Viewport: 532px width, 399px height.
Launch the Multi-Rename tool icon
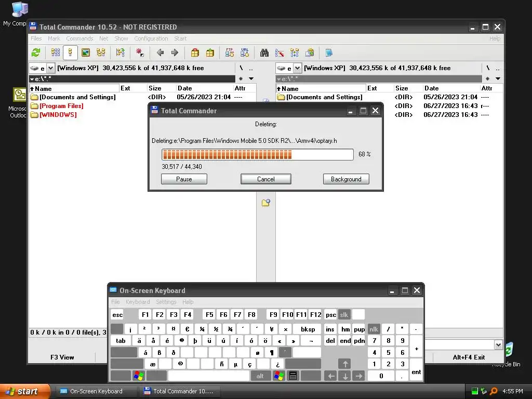(280, 52)
